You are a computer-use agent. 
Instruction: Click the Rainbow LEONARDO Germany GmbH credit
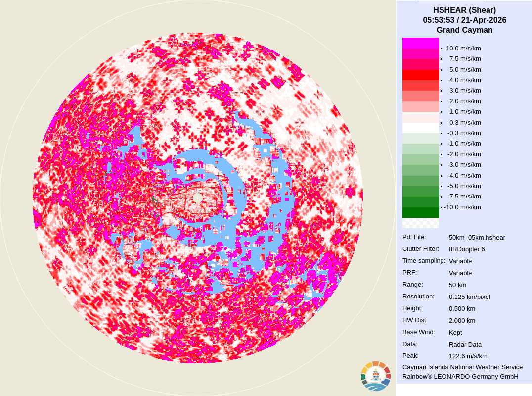tap(460, 377)
